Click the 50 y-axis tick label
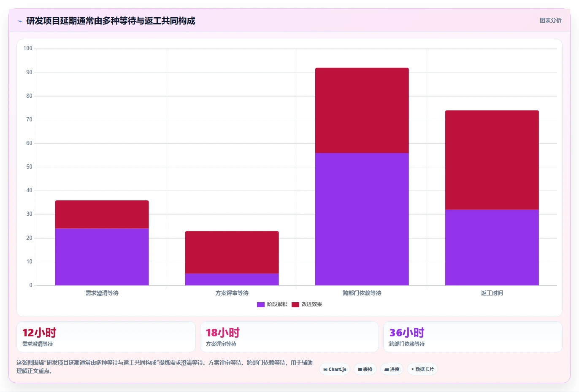The width and height of the screenshot is (579, 392). point(29,167)
